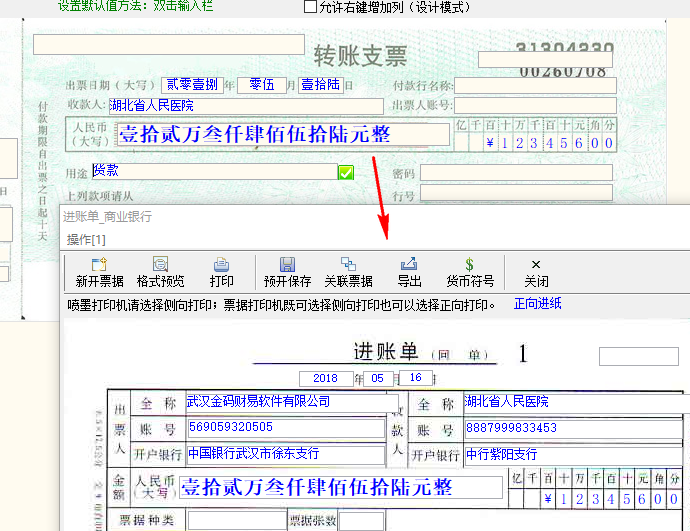This screenshot has height=531, width=690.
Task: Click the 进账单_商业银行 window title
Action: (107, 216)
